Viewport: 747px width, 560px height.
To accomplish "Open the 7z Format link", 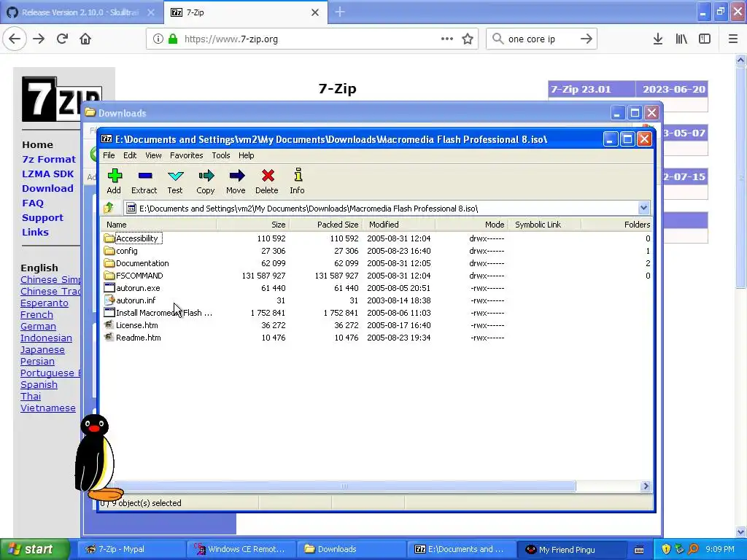I will point(49,159).
